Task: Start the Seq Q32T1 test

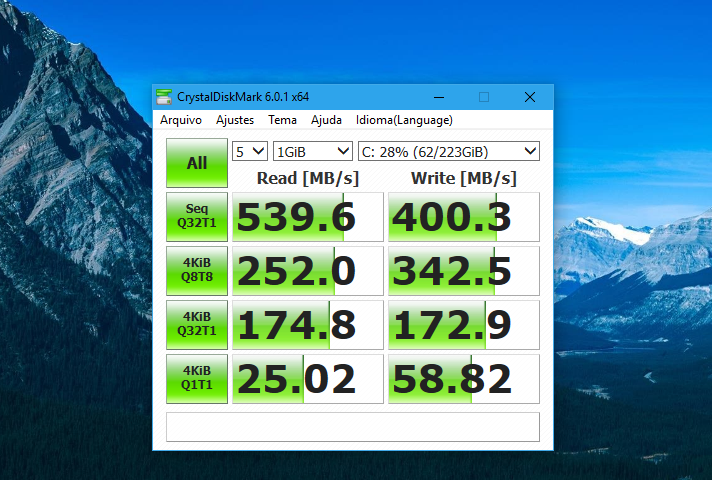Action: [197, 217]
